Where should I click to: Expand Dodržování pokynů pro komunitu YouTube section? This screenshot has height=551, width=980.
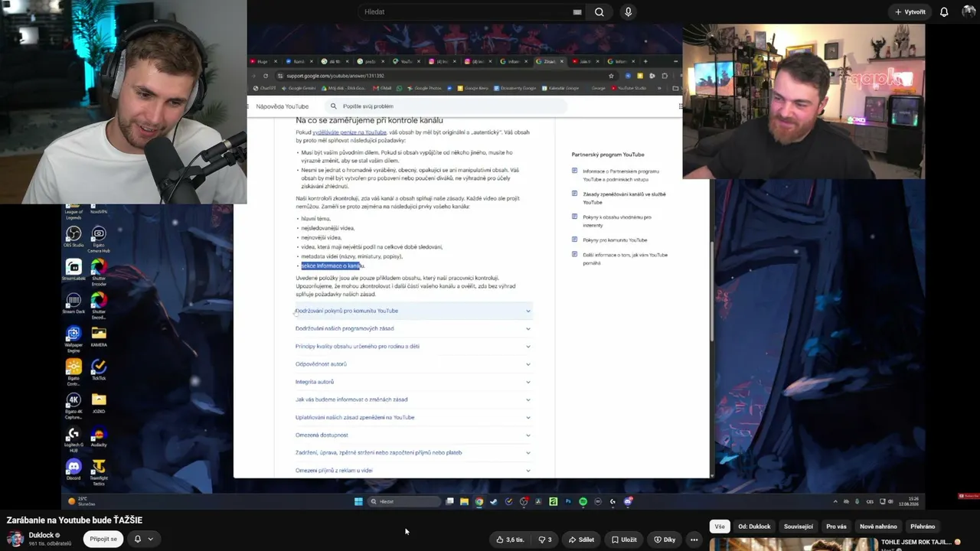click(413, 311)
